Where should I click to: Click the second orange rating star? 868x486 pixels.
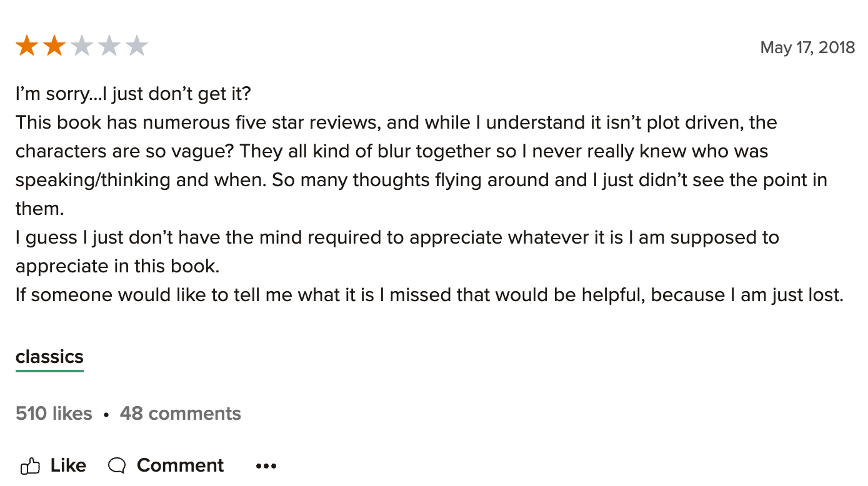(x=54, y=47)
